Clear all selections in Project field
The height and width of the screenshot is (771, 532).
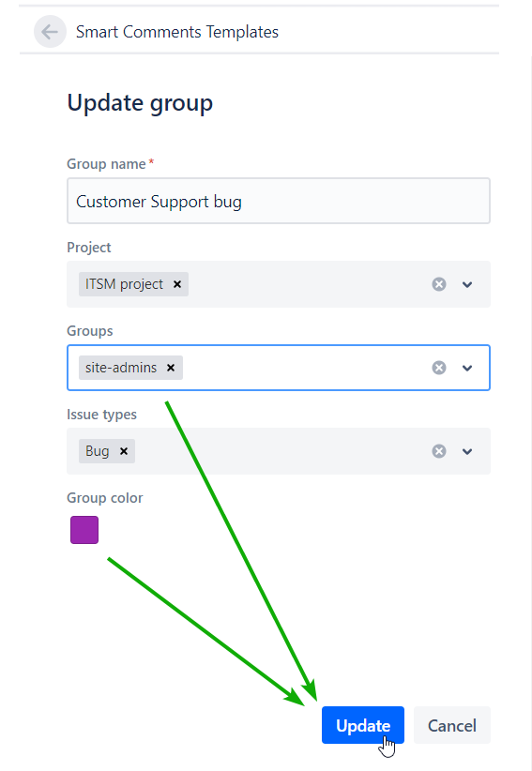click(439, 284)
